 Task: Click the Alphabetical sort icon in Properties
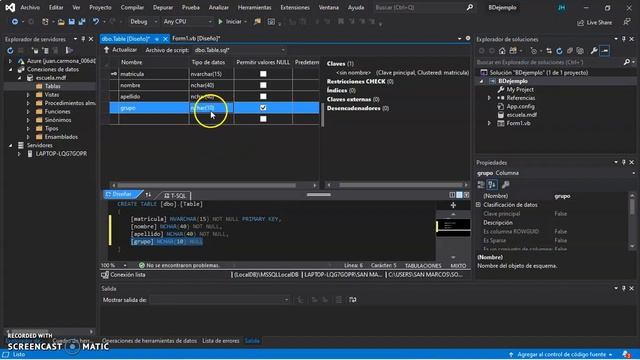pyautogui.click(x=492, y=185)
